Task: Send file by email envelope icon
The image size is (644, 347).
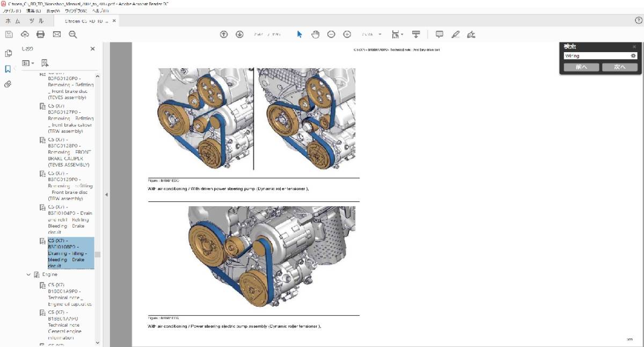Action: coord(57,34)
